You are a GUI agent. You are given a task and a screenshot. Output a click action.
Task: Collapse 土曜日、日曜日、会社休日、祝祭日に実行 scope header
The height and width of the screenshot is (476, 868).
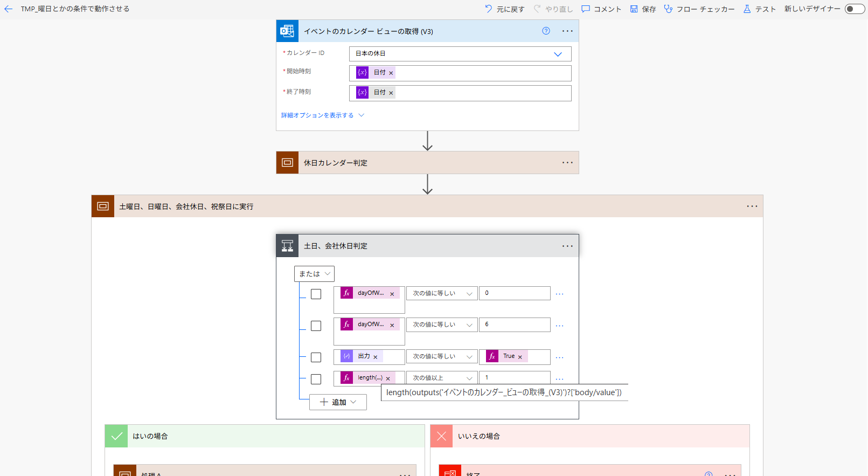[x=427, y=206]
